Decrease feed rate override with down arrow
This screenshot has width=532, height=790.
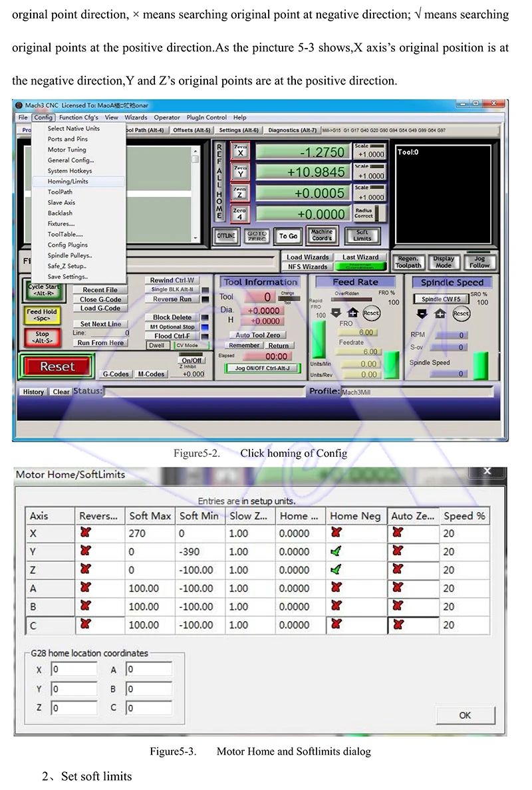point(336,313)
